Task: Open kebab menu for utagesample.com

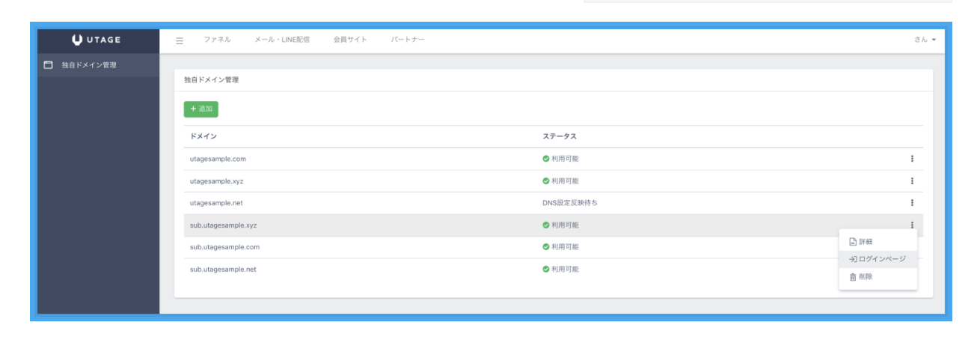Action: pyautogui.click(x=912, y=159)
